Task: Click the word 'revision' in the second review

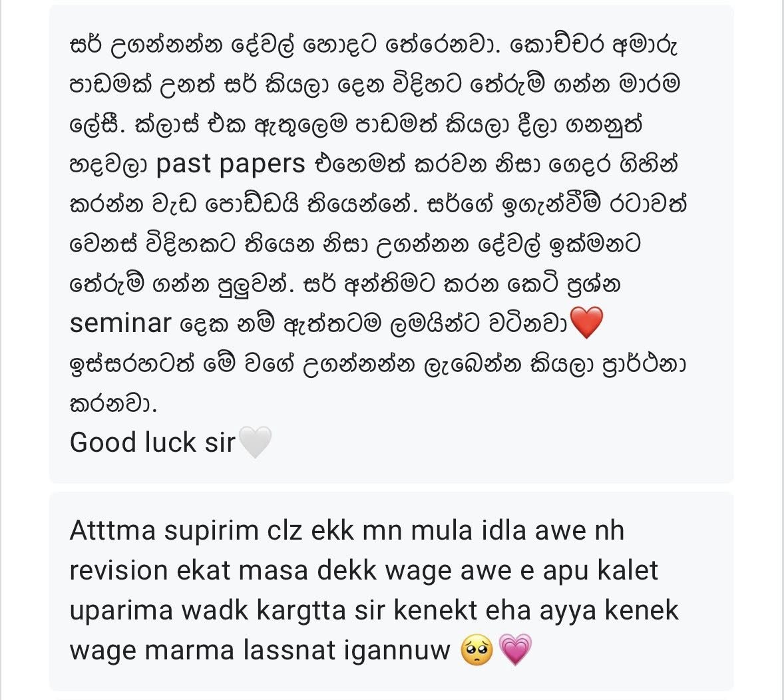Action: point(119,571)
